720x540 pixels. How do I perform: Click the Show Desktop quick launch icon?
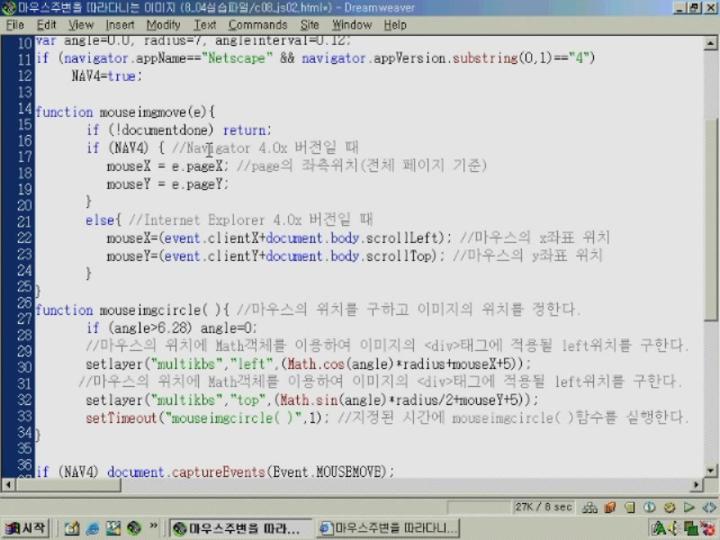click(x=72, y=529)
